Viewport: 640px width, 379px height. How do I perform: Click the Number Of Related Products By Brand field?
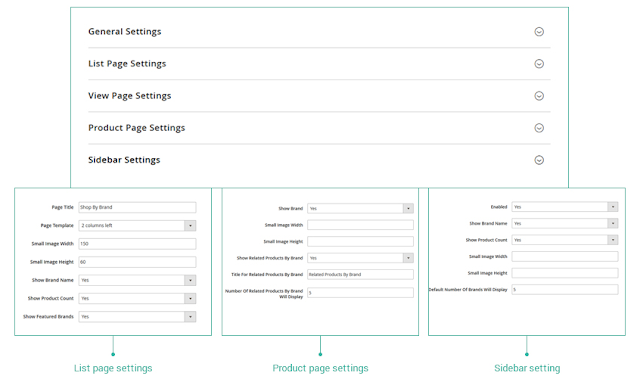tap(360, 293)
